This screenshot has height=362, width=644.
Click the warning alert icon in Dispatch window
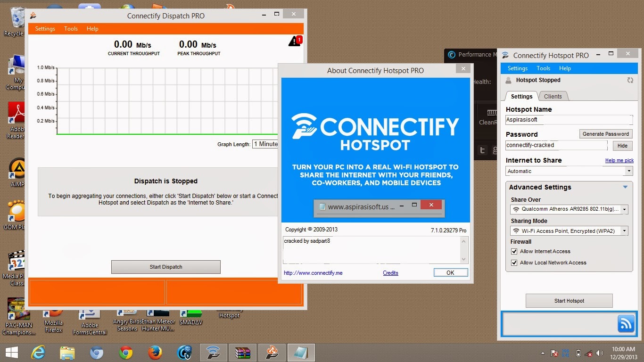[x=295, y=41]
